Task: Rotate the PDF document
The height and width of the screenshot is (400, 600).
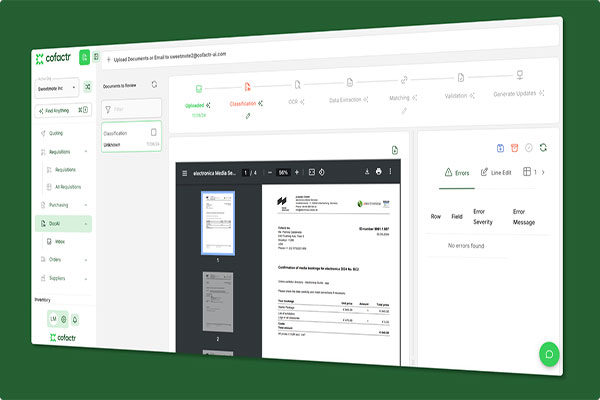Action: click(322, 172)
